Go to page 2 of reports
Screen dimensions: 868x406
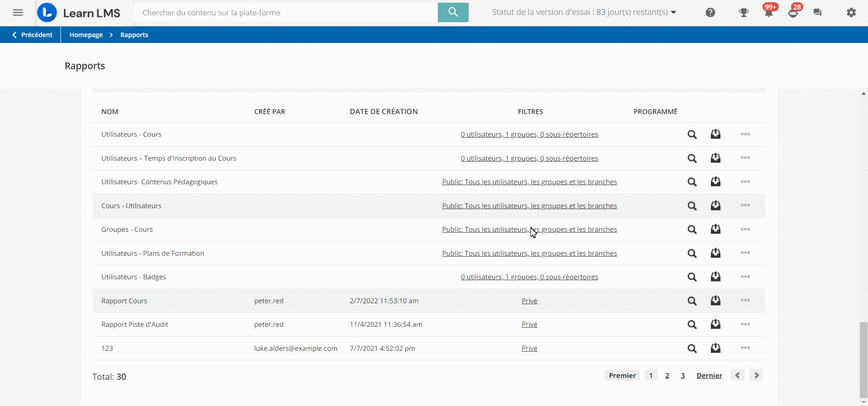(x=667, y=376)
